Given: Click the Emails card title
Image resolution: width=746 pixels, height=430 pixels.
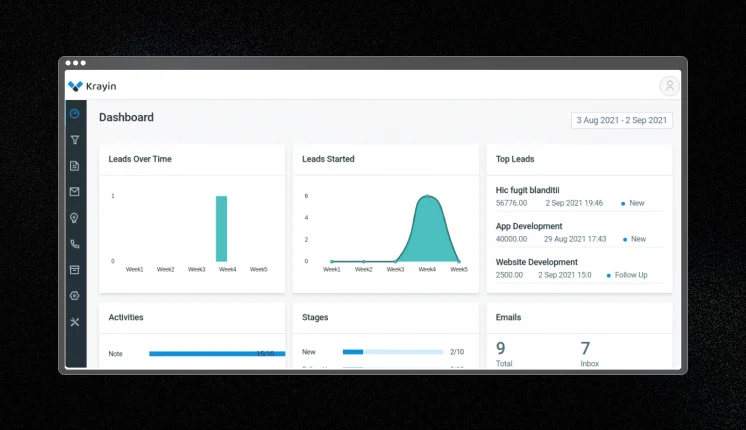Looking at the screenshot, I should pyautogui.click(x=508, y=317).
